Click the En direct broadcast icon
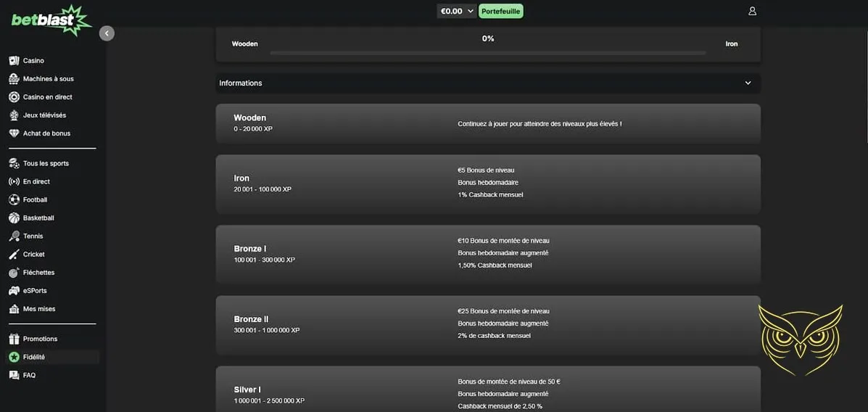Screen dimensions: 868x412 (14, 181)
